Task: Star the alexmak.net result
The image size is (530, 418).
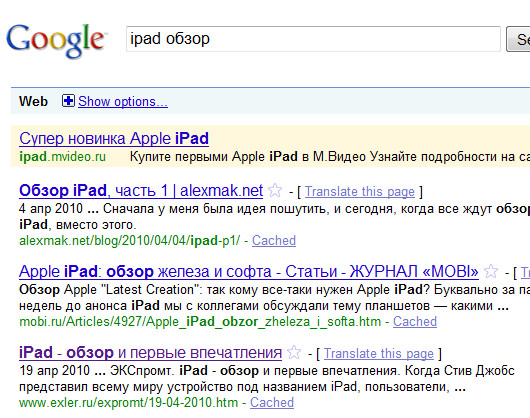Action: click(x=275, y=191)
